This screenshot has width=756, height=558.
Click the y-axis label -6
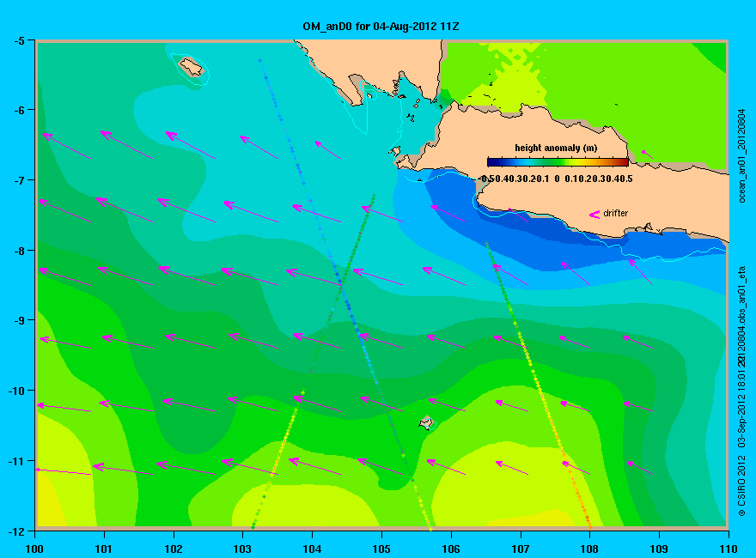coord(19,110)
